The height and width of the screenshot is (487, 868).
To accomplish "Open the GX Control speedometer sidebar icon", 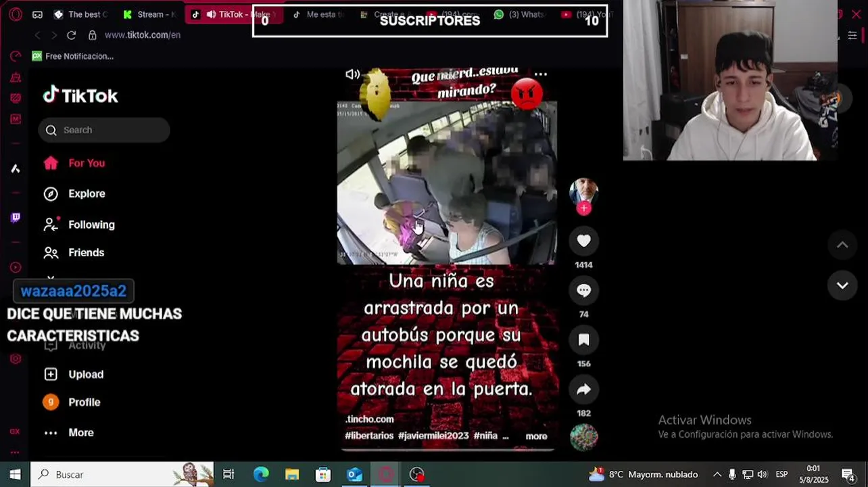I will coord(16,55).
